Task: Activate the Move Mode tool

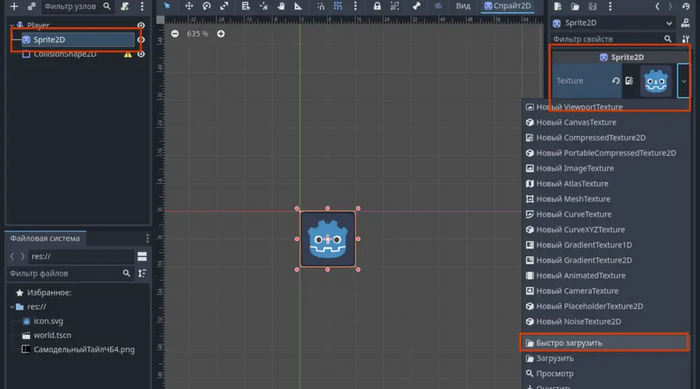Action: point(189,6)
